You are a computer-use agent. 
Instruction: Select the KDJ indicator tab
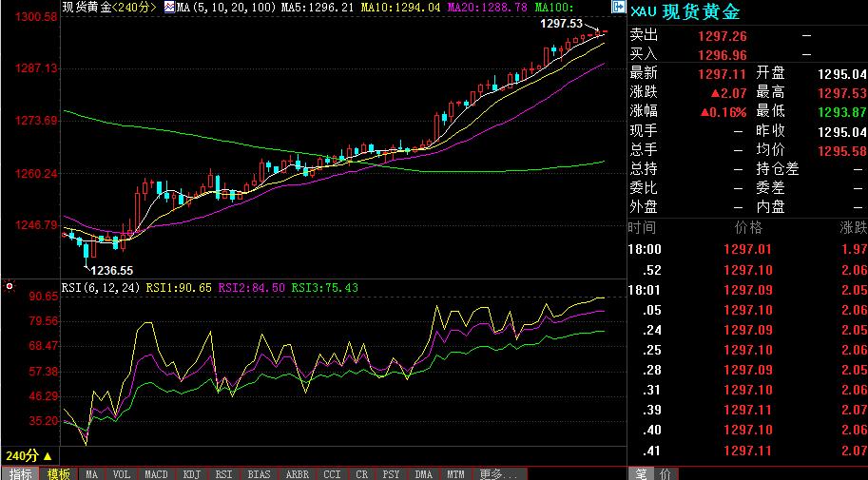(x=191, y=474)
